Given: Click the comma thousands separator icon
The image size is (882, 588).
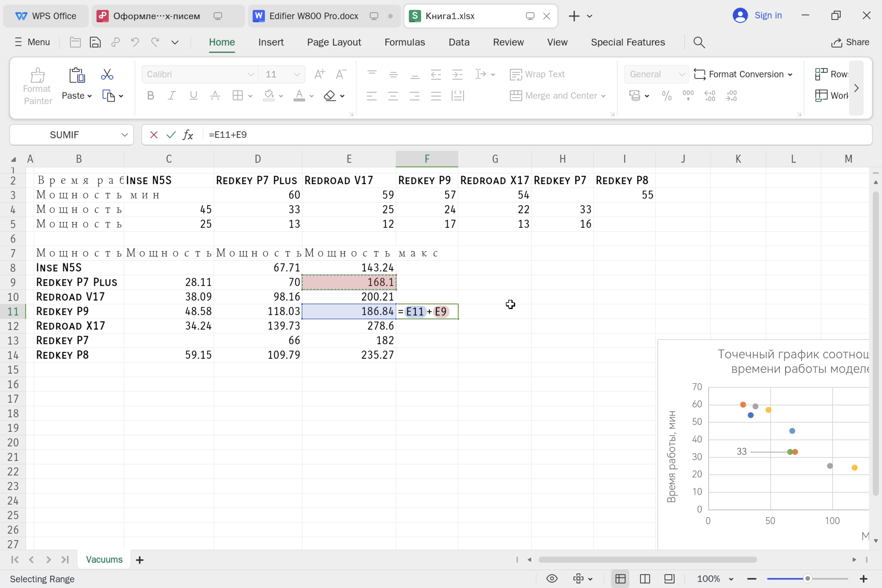Looking at the screenshot, I should point(688,96).
